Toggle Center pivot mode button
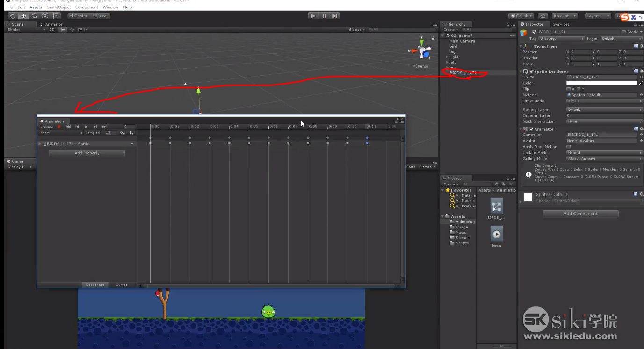This screenshot has width=644, height=349. 78,16
